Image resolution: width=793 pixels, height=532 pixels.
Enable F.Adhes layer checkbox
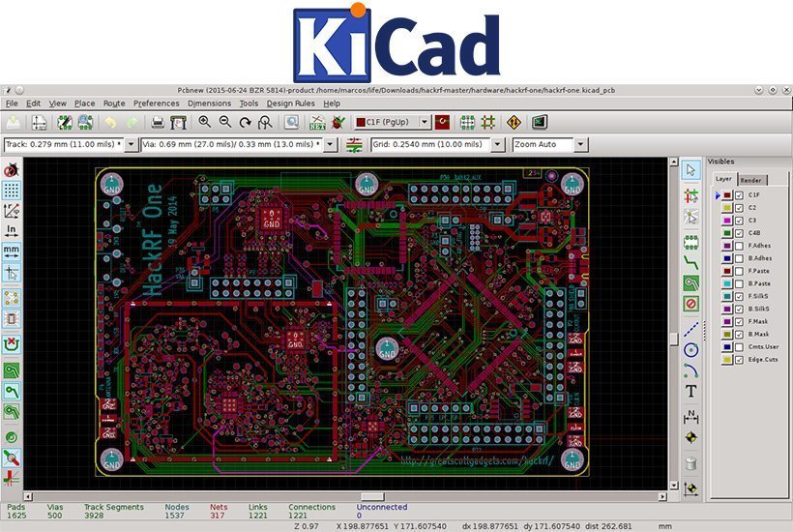coord(739,246)
